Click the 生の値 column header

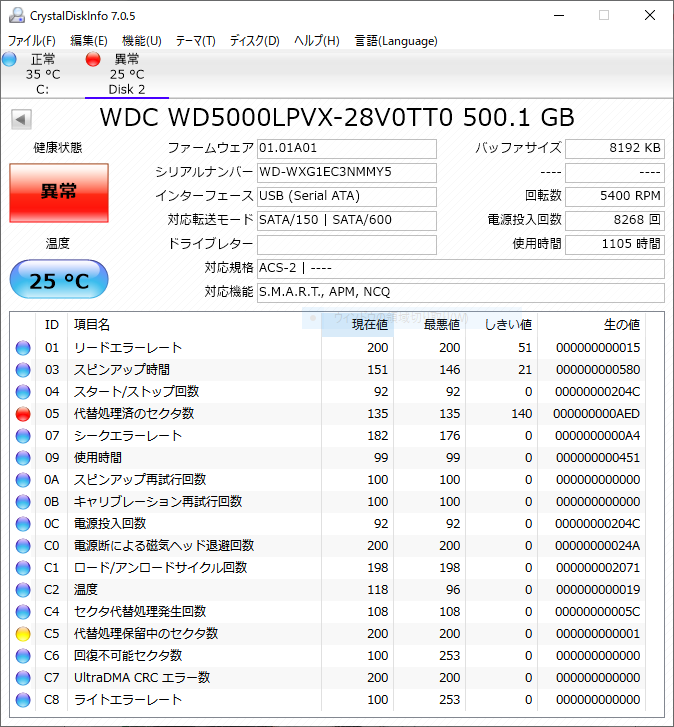point(591,325)
